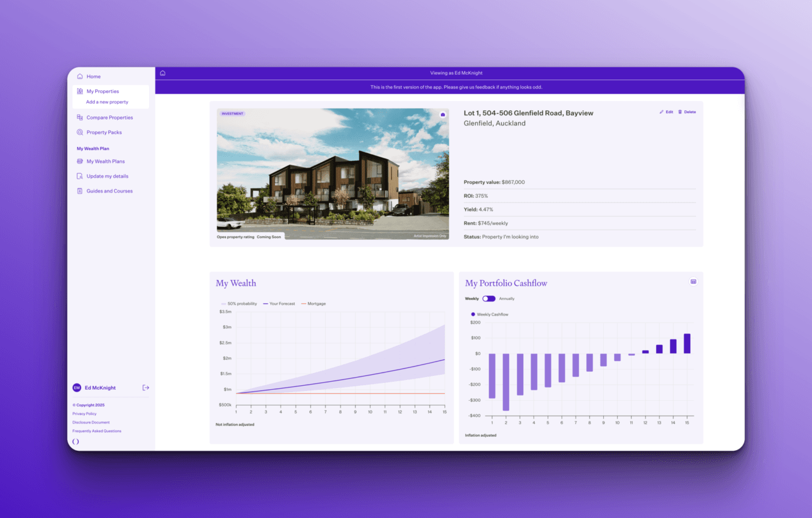
Task: Click the logout icon beside Ed McKnight
Action: pyautogui.click(x=146, y=387)
